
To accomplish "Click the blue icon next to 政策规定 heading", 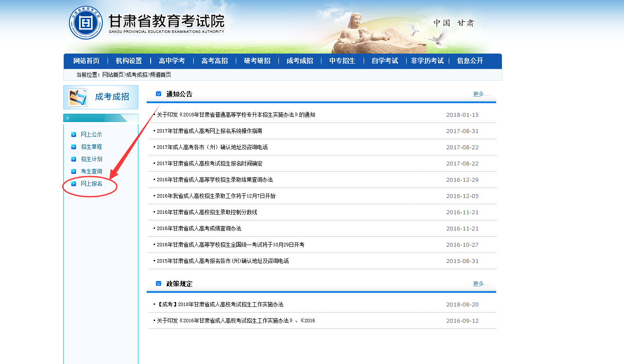I will click(159, 284).
